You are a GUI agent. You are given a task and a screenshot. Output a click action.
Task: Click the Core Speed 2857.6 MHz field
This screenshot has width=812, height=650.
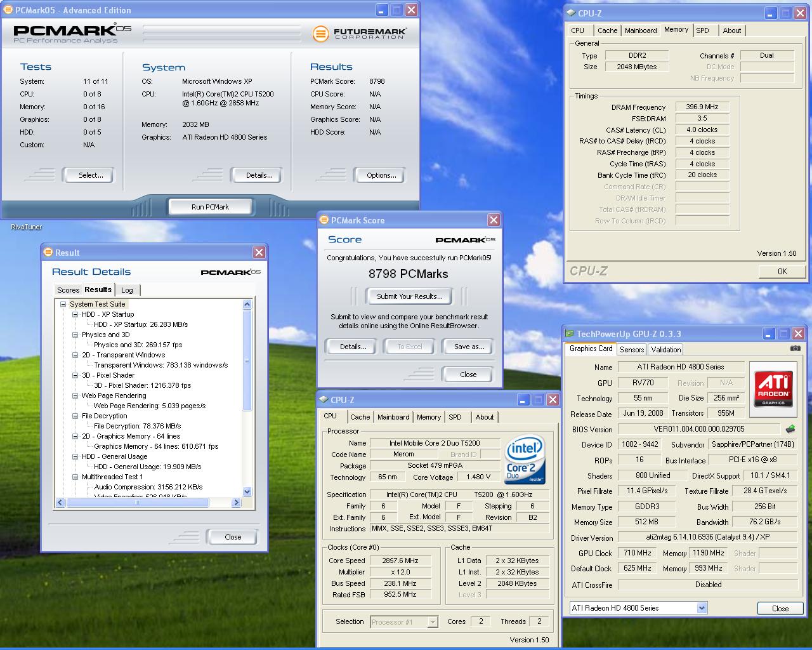[400, 560]
